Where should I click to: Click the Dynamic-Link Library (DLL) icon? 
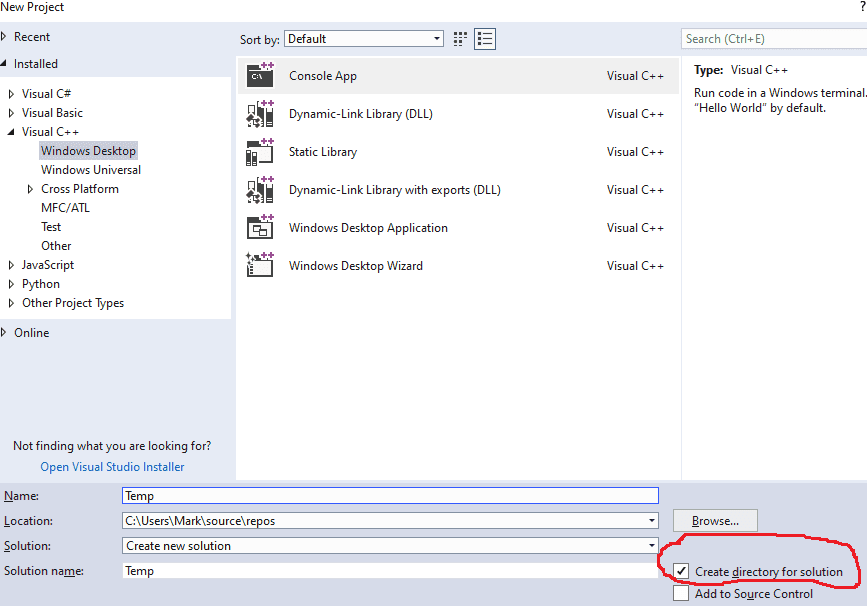click(260, 113)
